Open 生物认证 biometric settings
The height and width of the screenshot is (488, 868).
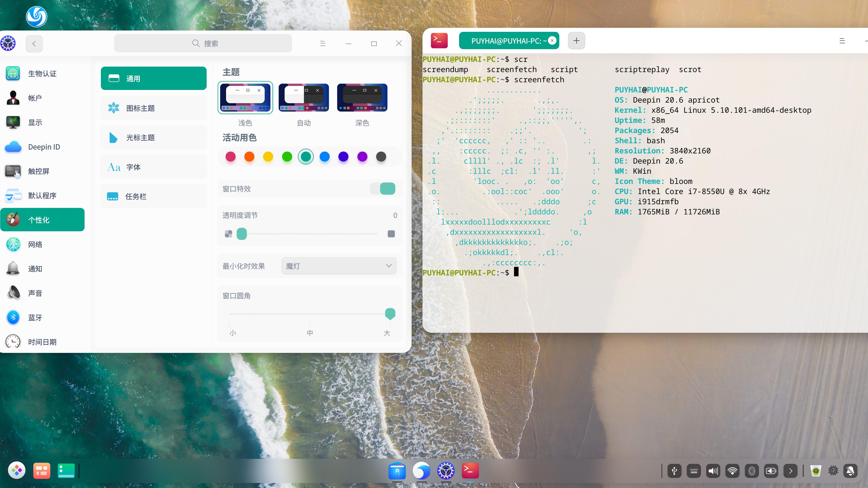tap(42, 73)
